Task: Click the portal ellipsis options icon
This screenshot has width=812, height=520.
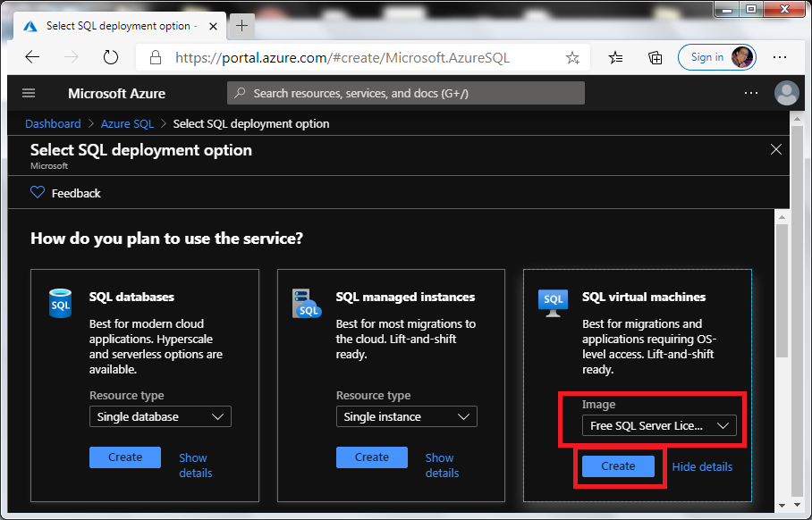Action: tap(751, 93)
